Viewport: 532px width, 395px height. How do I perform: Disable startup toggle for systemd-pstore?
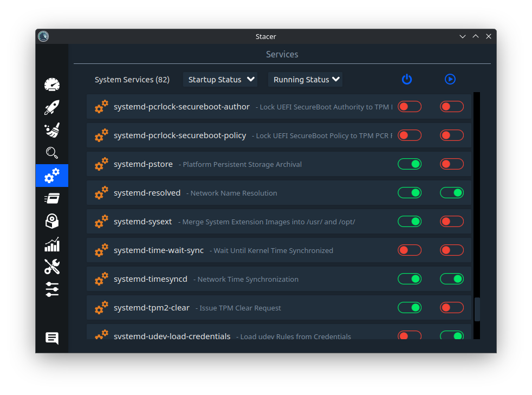coord(410,164)
